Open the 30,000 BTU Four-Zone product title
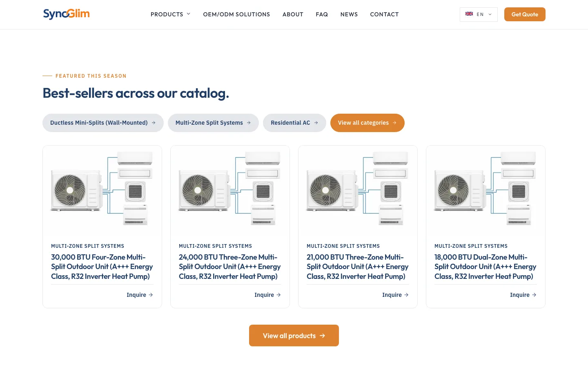 pyautogui.click(x=102, y=267)
